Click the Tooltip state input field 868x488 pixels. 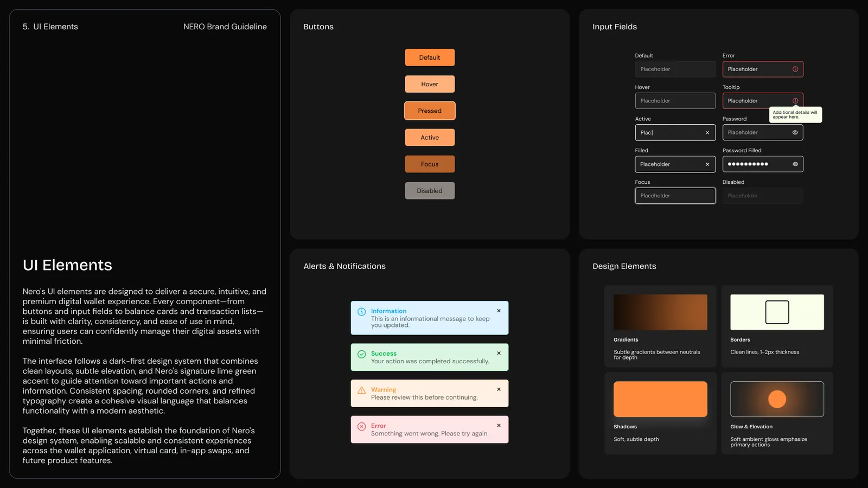(x=763, y=101)
